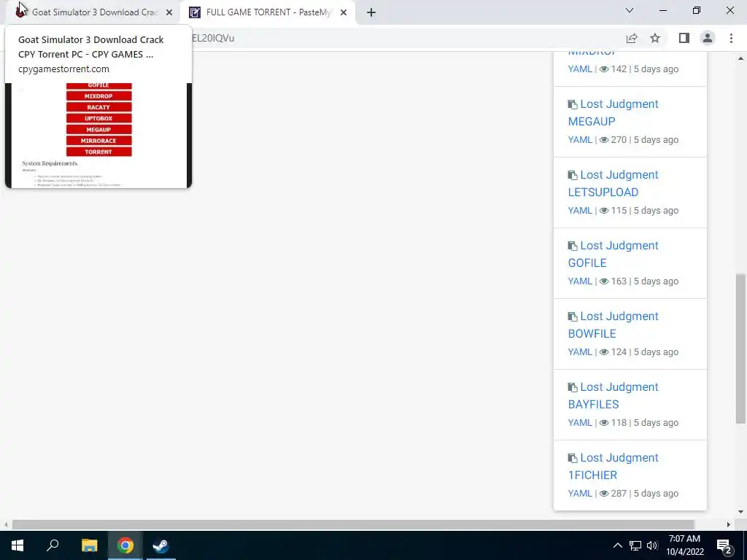Open the Lost Judgment 1FICHIER paste

tap(614, 466)
